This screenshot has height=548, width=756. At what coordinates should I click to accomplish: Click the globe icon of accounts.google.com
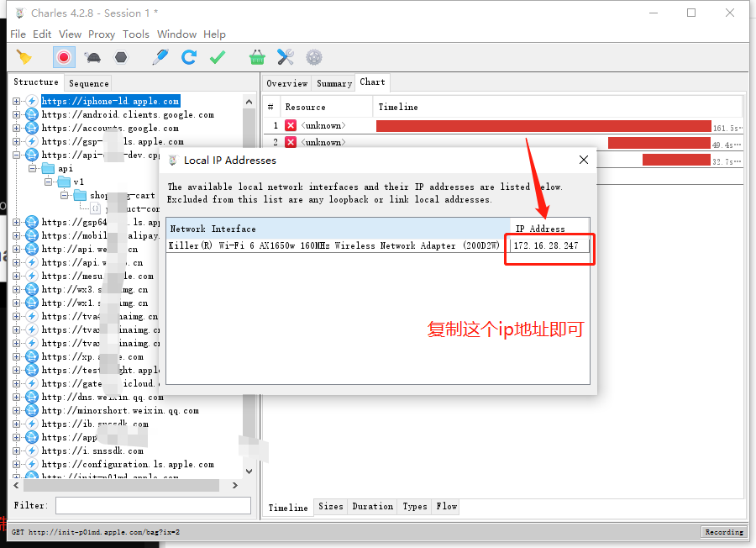(x=32, y=129)
